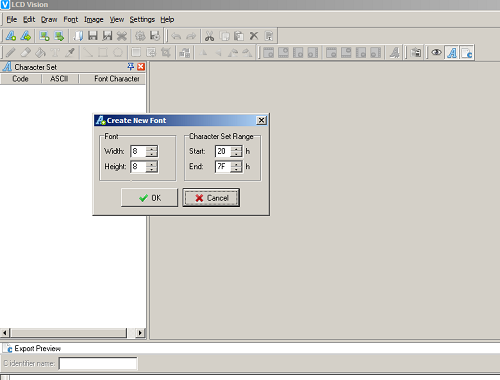Focus the End range input field

pos(223,167)
